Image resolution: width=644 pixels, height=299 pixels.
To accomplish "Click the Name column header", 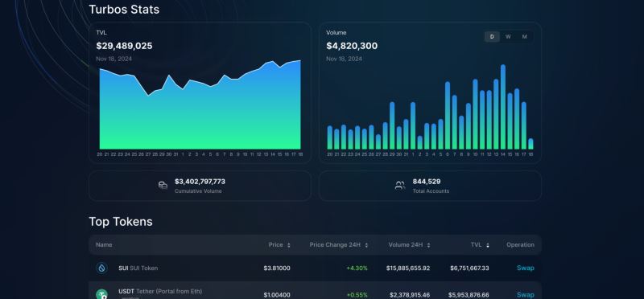I will pyautogui.click(x=104, y=245).
